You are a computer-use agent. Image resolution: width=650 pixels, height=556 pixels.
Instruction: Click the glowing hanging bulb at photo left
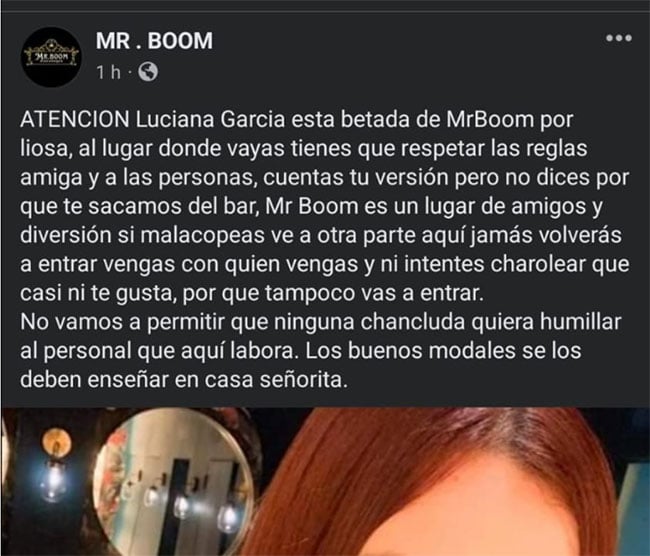tap(53, 481)
